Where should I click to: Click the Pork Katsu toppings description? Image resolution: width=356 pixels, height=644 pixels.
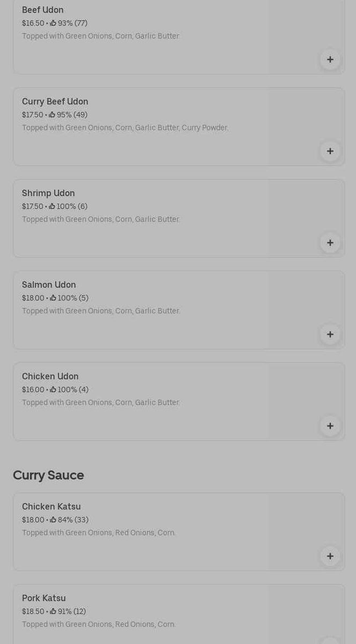tap(99, 624)
